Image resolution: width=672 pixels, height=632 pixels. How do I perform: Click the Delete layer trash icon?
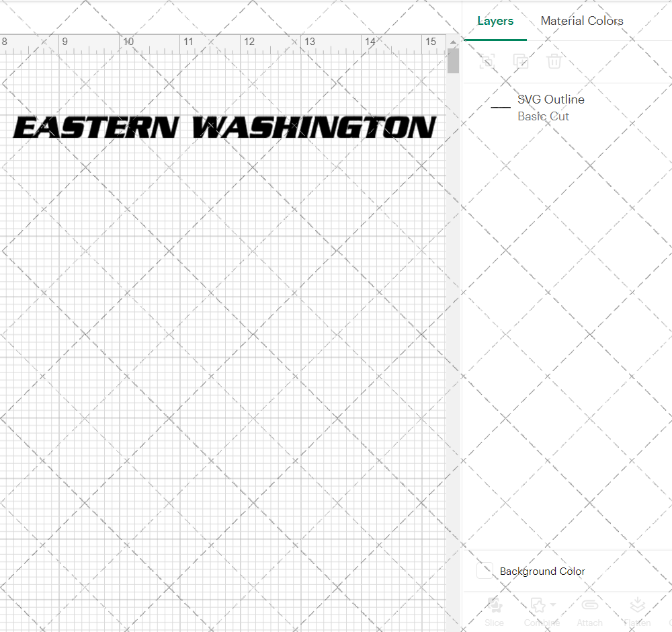click(x=554, y=61)
